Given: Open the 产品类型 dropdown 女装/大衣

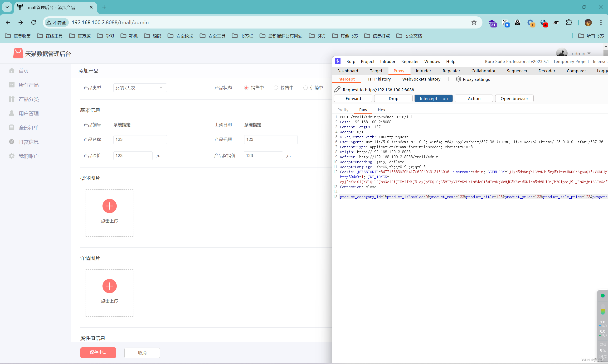Looking at the screenshot, I should point(140,88).
